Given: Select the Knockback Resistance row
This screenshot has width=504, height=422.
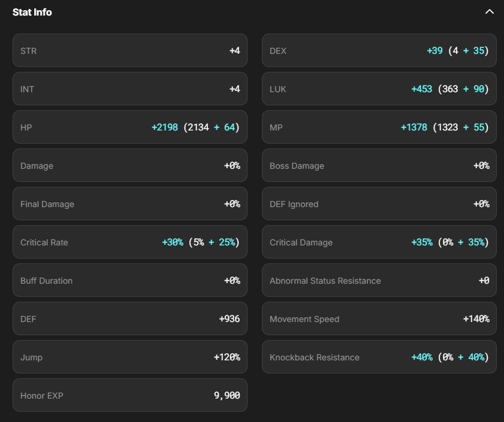Looking at the screenshot, I should (x=379, y=357).
